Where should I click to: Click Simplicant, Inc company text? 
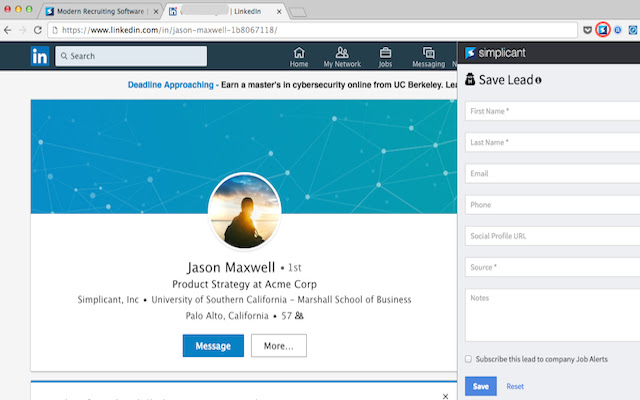click(x=108, y=300)
